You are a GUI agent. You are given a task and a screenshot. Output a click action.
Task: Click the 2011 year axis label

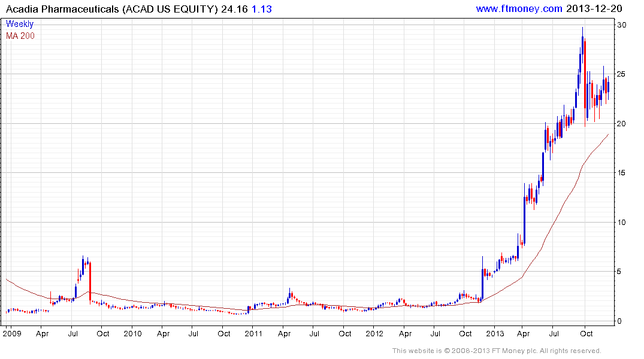pyautogui.click(x=253, y=333)
